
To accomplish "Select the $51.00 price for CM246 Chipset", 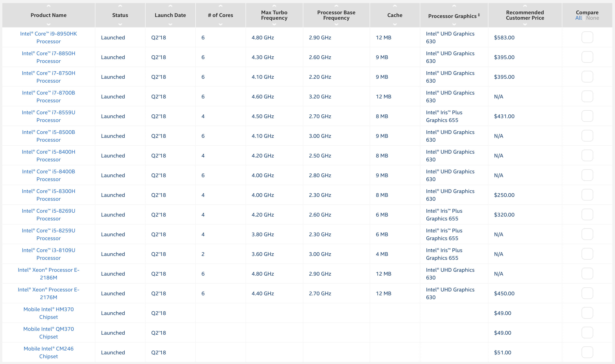I will pyautogui.click(x=502, y=352).
